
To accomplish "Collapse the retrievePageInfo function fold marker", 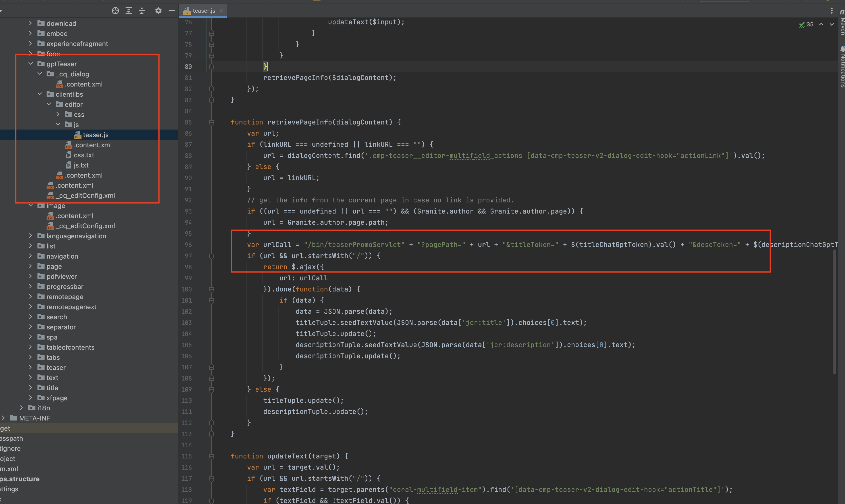I will [212, 122].
